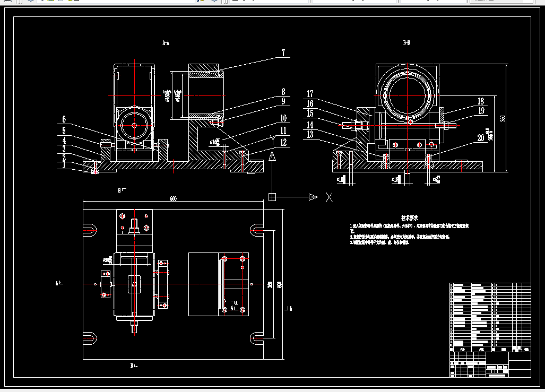Select part callout number 19
The height and width of the screenshot is (392, 545).
coord(481,111)
